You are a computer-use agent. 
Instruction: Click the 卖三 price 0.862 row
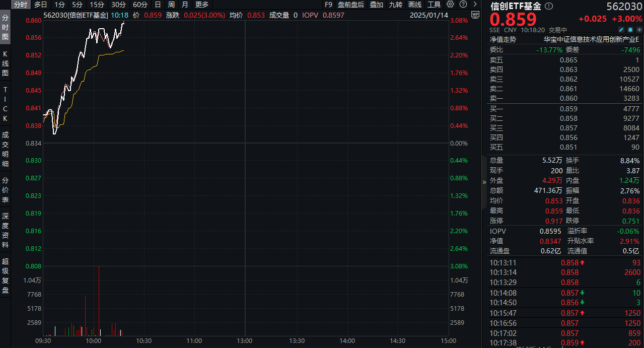[564, 79]
